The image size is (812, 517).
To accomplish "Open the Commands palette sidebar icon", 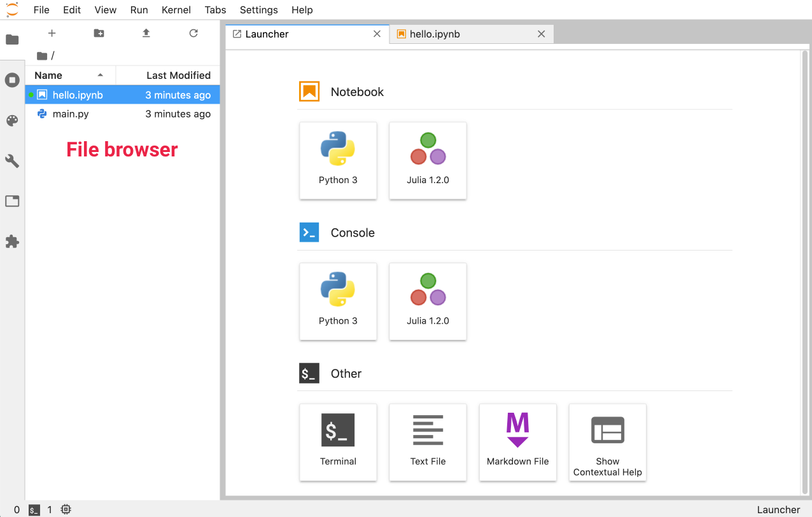I will 12,121.
